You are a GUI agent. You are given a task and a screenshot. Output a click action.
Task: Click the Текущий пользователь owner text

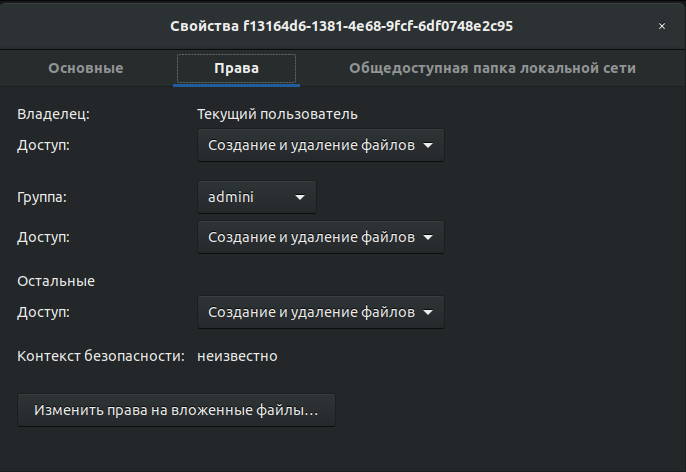(277, 114)
